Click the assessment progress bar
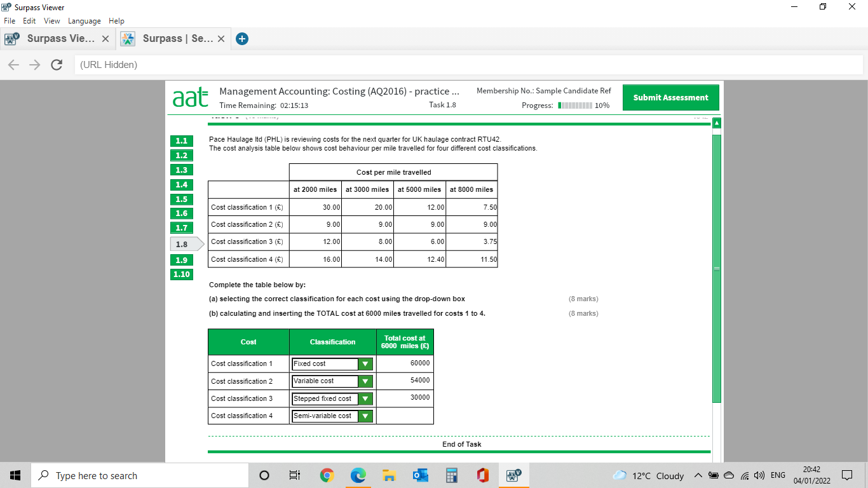868x488 pixels. pos(575,105)
